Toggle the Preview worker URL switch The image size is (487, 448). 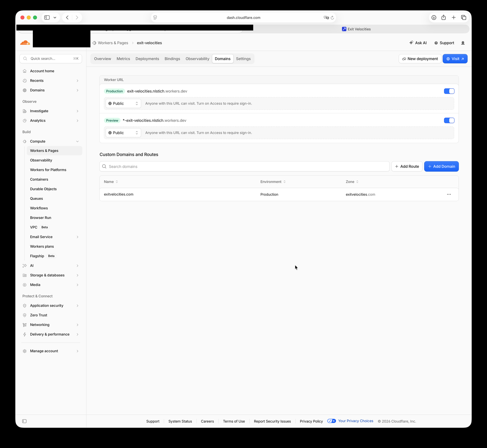pyautogui.click(x=449, y=120)
